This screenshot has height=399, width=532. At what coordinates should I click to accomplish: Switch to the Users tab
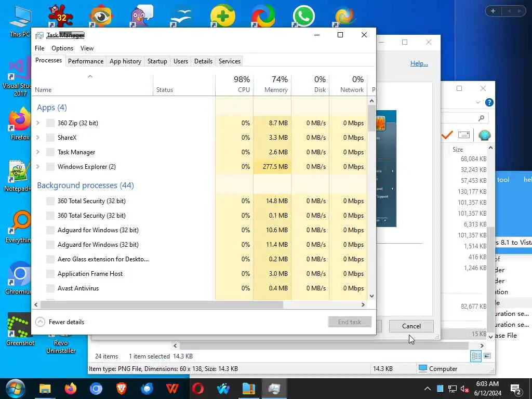[180, 61]
